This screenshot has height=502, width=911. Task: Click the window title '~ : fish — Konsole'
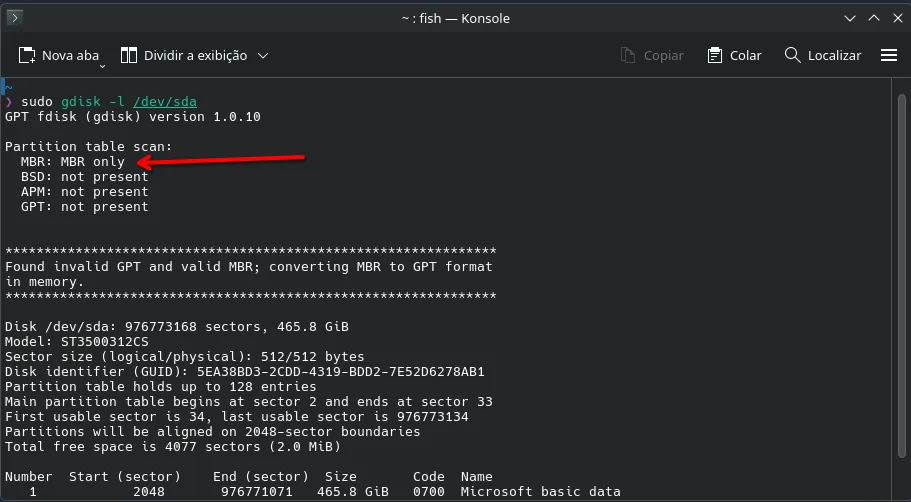point(455,19)
